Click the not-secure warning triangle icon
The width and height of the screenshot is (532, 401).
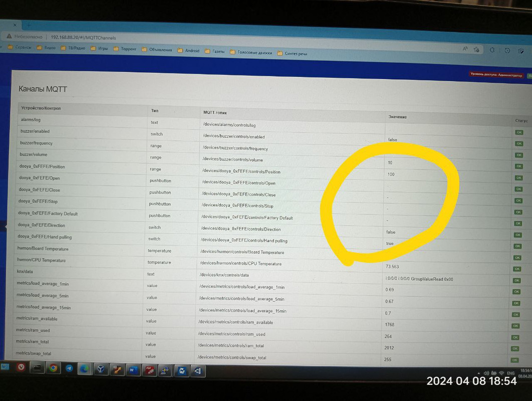9,36
